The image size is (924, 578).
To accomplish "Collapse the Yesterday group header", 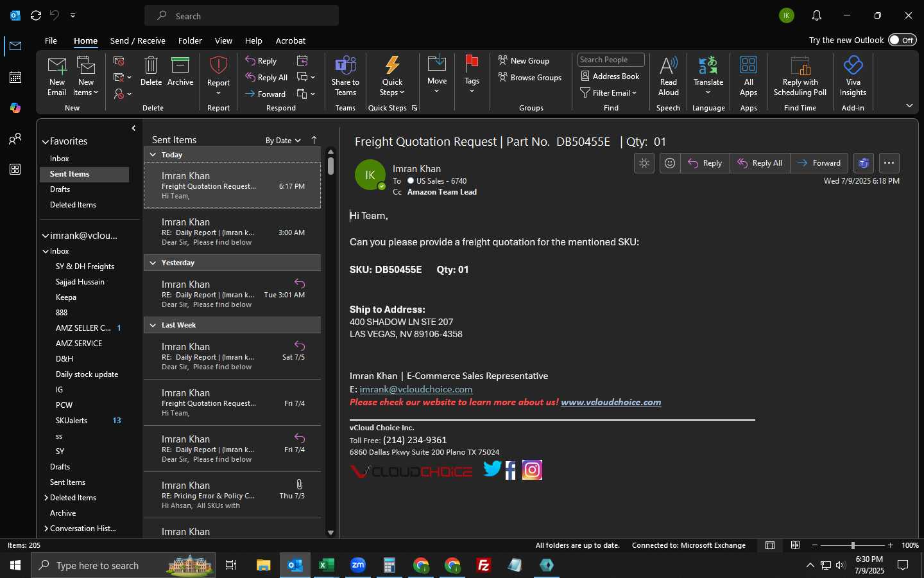I will pyautogui.click(x=153, y=263).
